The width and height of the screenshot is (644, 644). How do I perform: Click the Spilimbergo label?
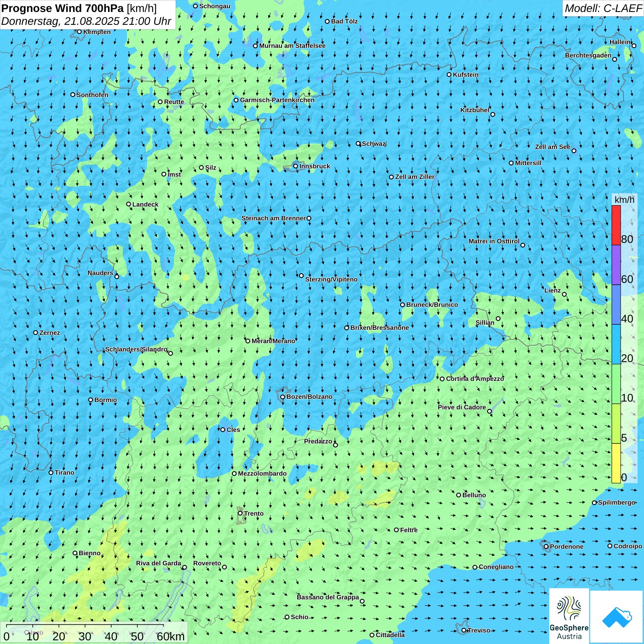[x=616, y=502]
